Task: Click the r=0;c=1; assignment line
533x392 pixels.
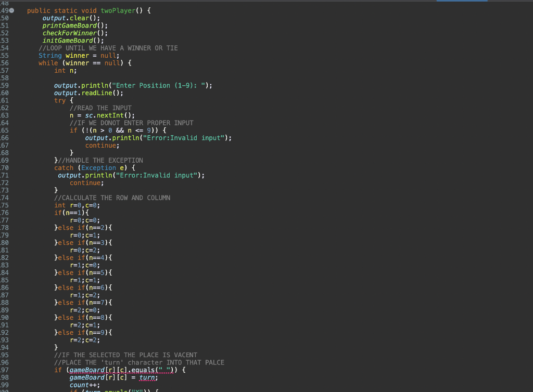Action: coord(85,235)
